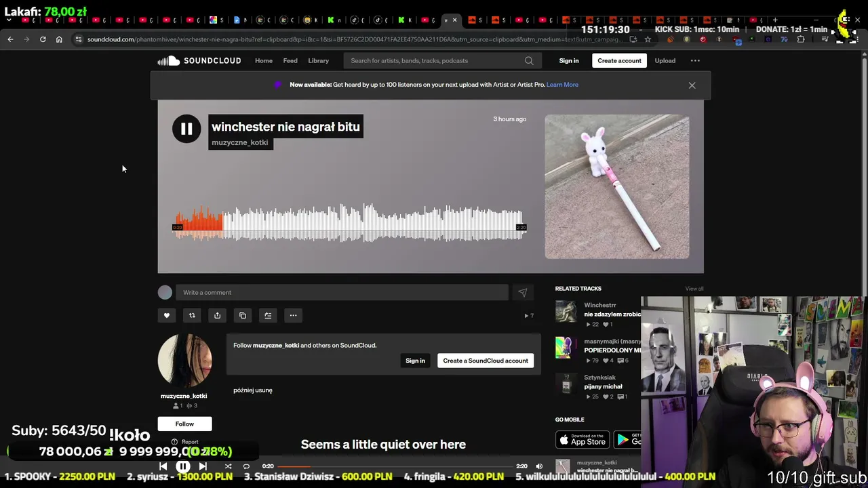The image size is (868, 488).
Task: Repost the track using the repost icon
Action: pyautogui.click(x=192, y=315)
